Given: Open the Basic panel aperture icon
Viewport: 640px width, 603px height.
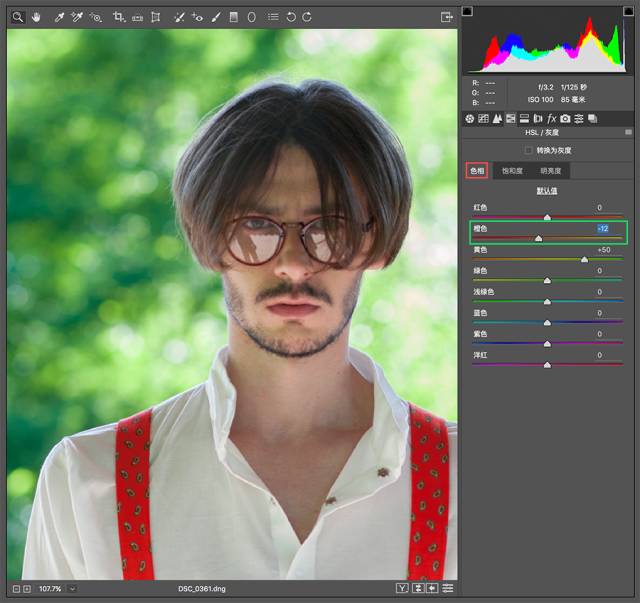Looking at the screenshot, I should pos(470,119).
